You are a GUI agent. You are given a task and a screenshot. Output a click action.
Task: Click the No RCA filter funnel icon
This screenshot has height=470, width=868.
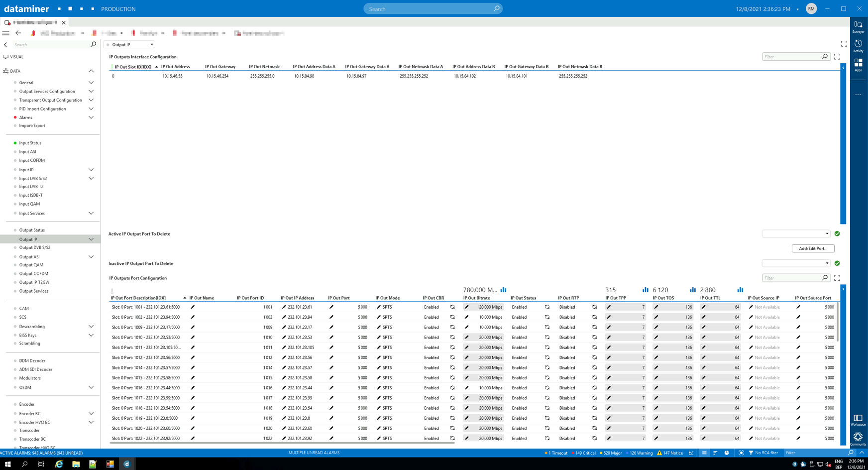coord(751,453)
